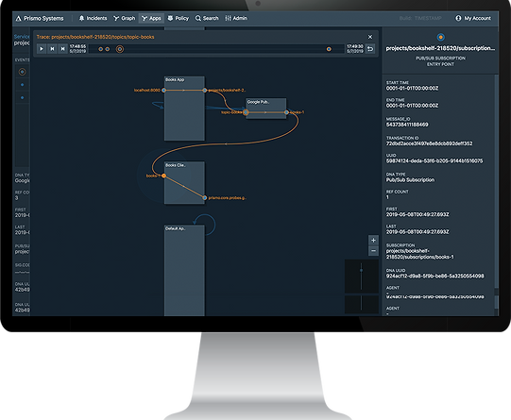Image resolution: width=511 pixels, height=420 pixels.
Task: Select the first marker on trace timeline
Action: point(100,49)
